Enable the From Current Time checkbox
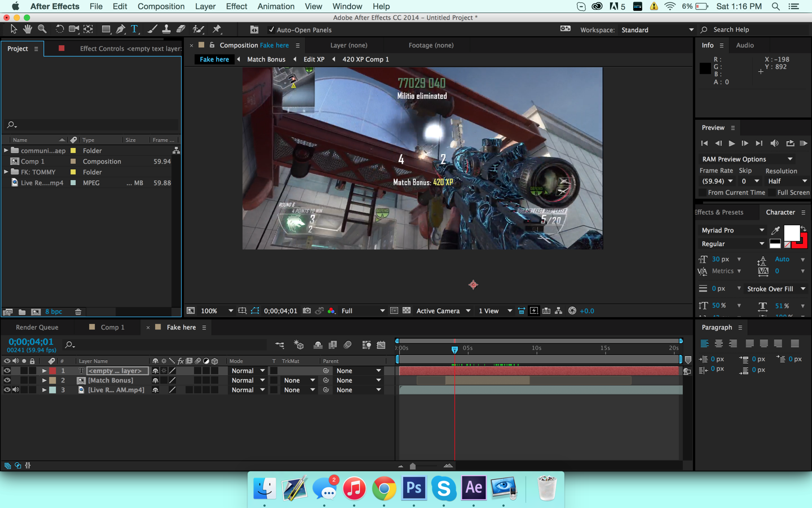 [703, 192]
